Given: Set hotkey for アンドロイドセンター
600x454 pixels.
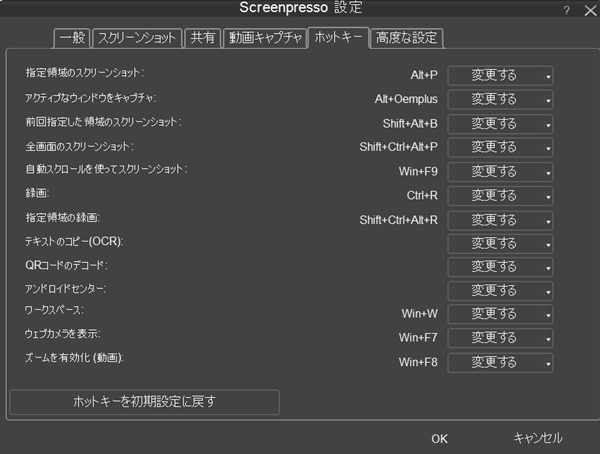Looking at the screenshot, I should tap(500, 291).
